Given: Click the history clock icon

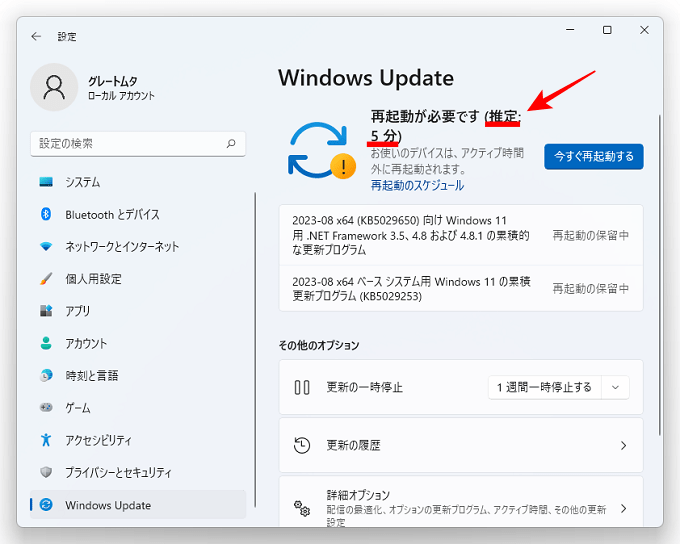Looking at the screenshot, I should (x=302, y=446).
